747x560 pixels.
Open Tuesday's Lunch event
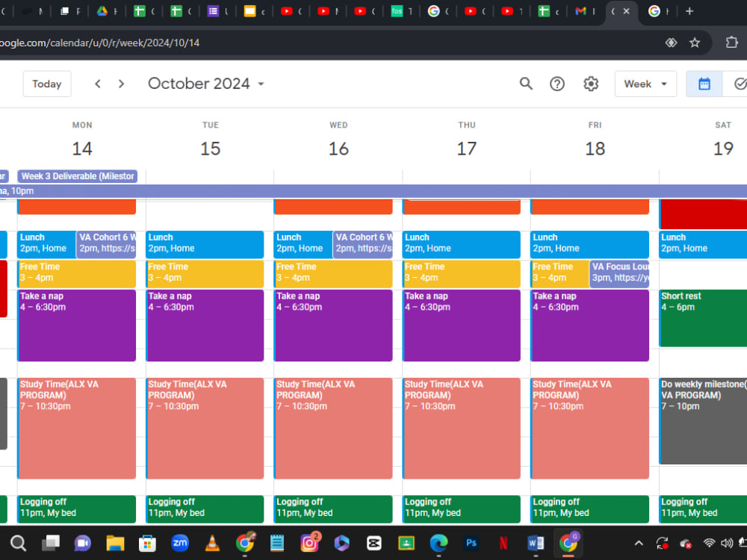click(x=205, y=244)
